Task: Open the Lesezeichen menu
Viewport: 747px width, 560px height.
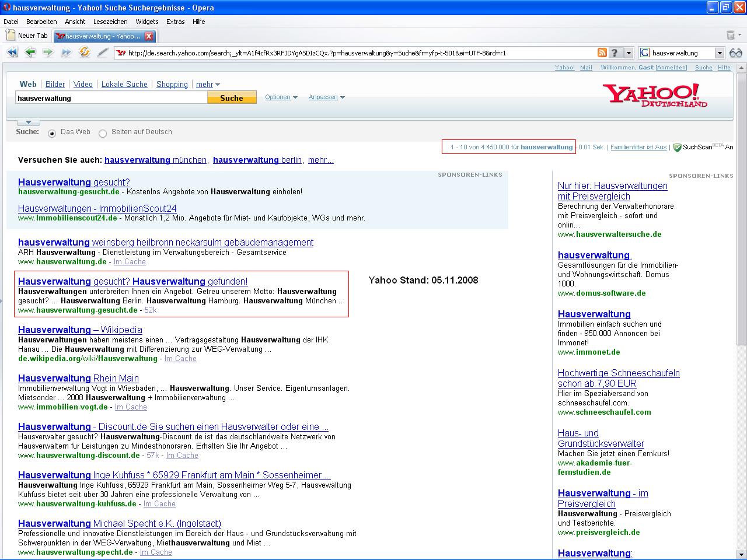Action: pyautogui.click(x=110, y=22)
